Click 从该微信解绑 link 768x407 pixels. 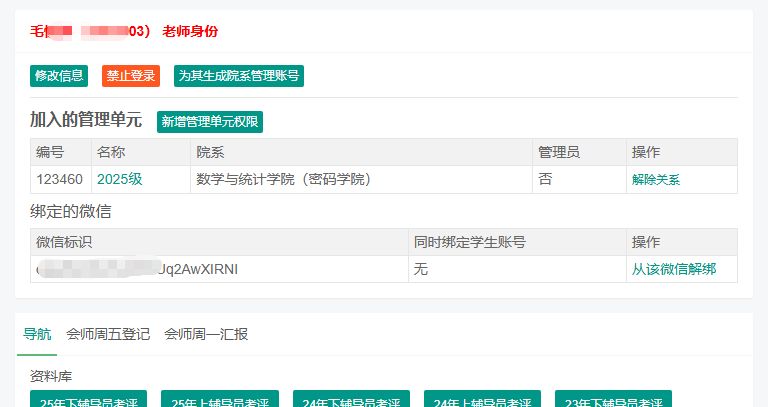[673, 270]
